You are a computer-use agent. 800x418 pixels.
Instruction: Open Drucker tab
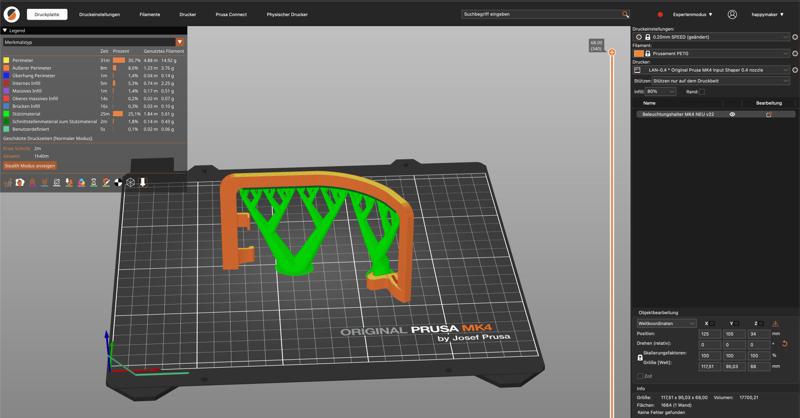click(x=188, y=15)
